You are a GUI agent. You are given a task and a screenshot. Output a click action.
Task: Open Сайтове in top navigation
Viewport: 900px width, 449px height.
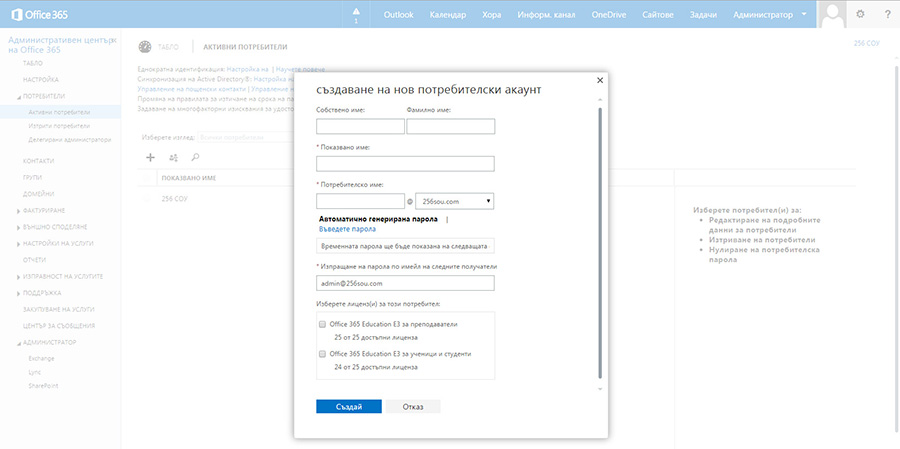(658, 14)
